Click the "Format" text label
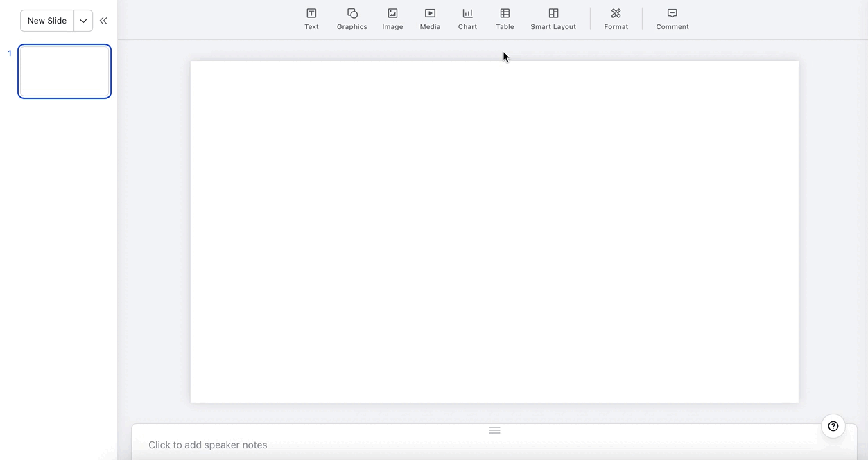 [x=616, y=27]
